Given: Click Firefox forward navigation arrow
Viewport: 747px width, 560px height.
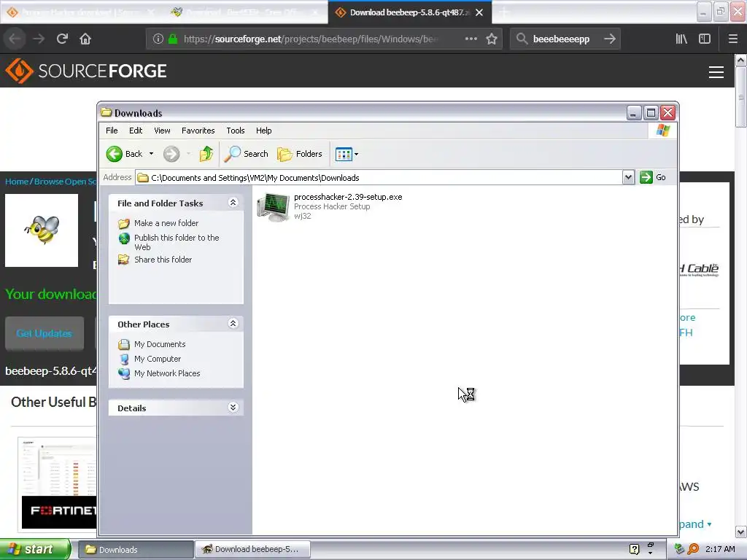Looking at the screenshot, I should point(39,39).
